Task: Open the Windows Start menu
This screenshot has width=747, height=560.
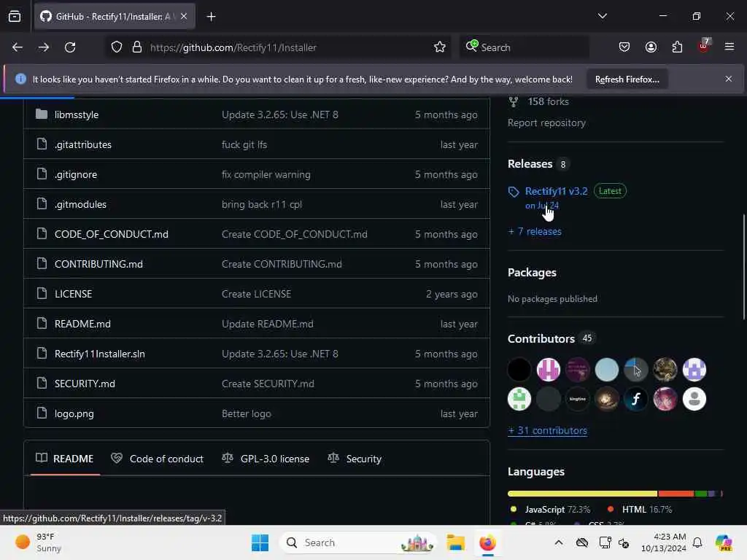Action: pos(260,542)
